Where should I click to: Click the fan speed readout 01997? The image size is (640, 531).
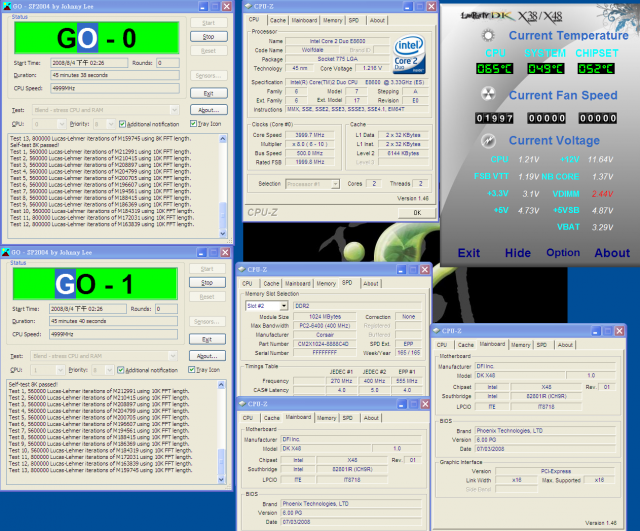494,118
